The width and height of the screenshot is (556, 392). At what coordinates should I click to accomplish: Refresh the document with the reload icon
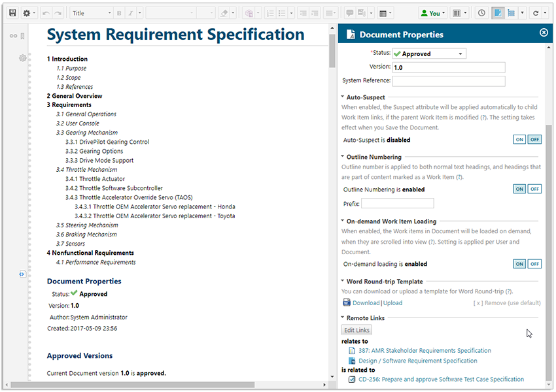(x=536, y=13)
